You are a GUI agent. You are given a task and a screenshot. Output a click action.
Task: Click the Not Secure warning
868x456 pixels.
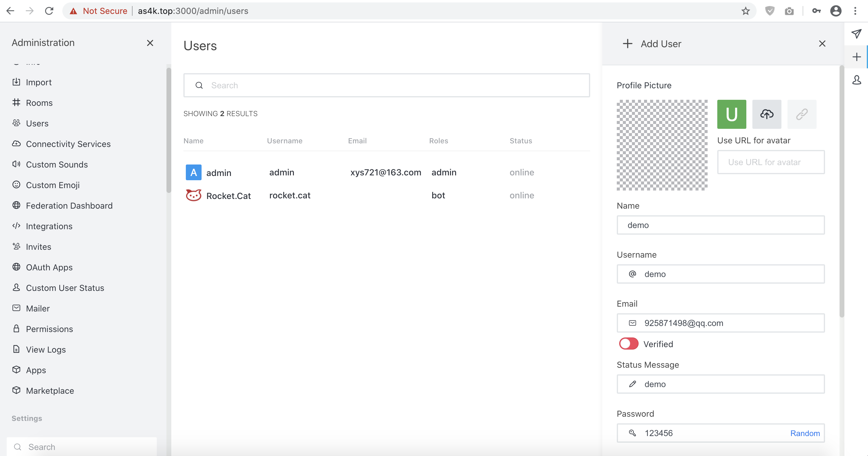click(98, 11)
